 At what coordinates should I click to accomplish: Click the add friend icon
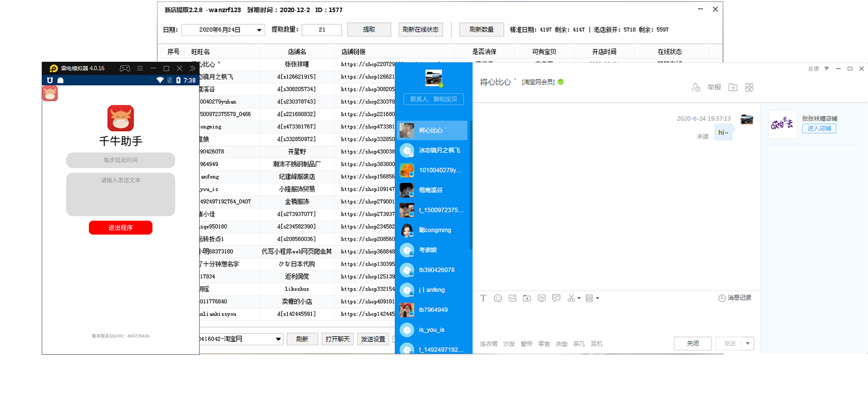(x=695, y=87)
